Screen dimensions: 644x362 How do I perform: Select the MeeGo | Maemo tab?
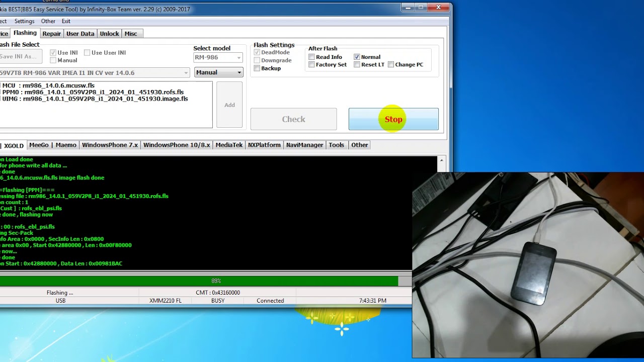coord(53,145)
